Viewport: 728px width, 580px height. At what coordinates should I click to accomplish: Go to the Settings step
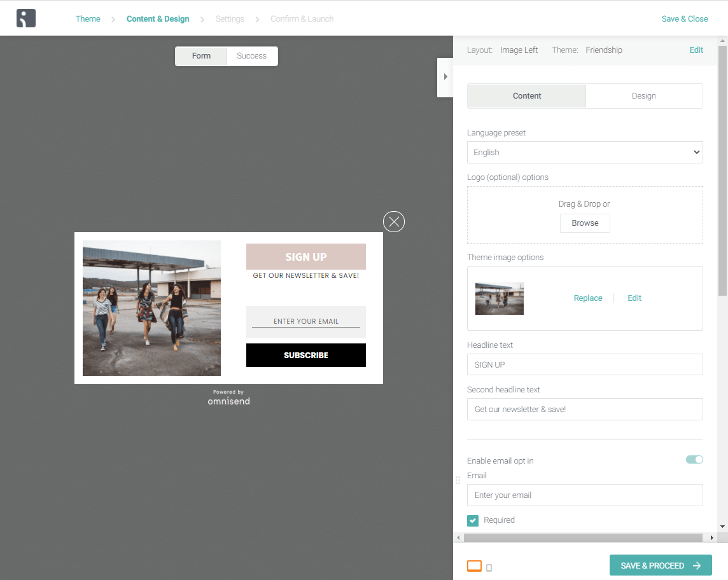point(230,19)
